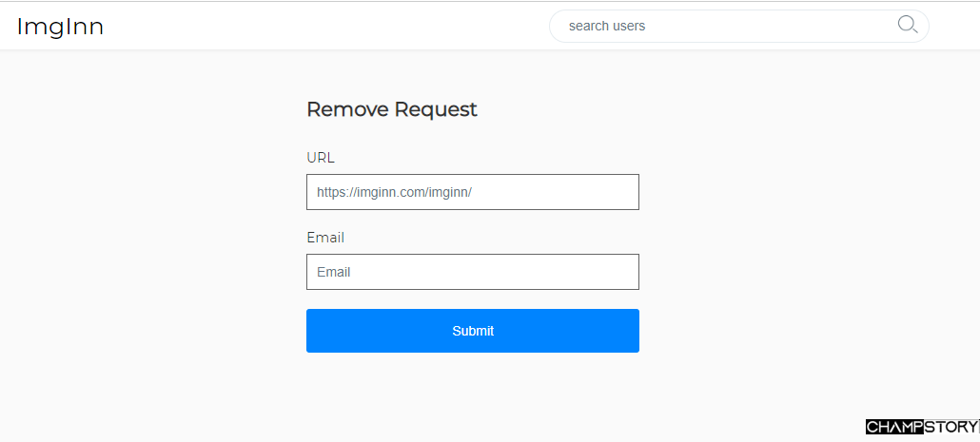Activate the Email placeholder input
The image size is (980, 442).
point(472,272)
